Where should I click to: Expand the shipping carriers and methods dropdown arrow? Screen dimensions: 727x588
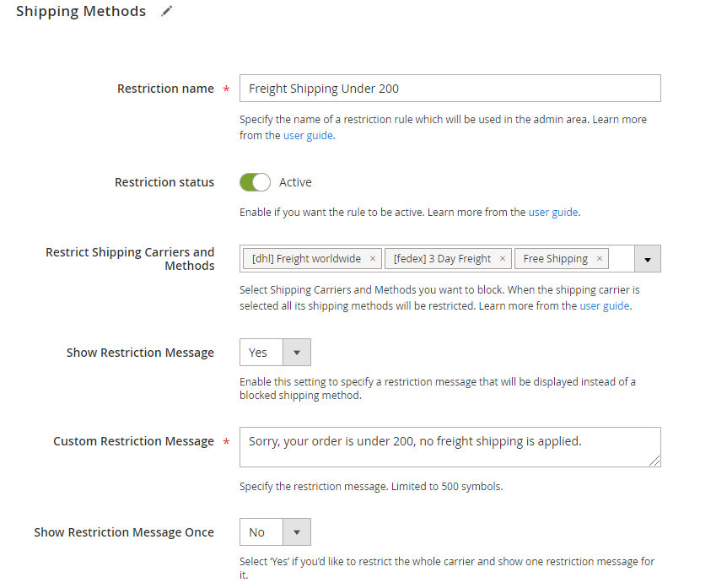[x=647, y=259]
